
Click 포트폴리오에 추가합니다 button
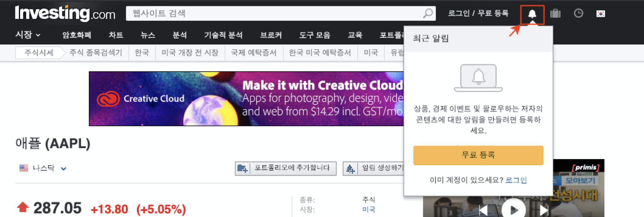(x=285, y=168)
